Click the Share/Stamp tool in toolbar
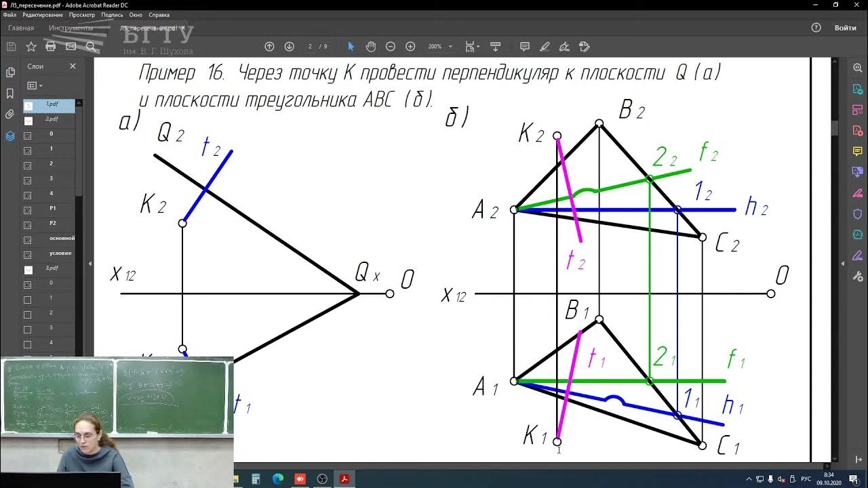The width and height of the screenshot is (868, 488). point(585,47)
